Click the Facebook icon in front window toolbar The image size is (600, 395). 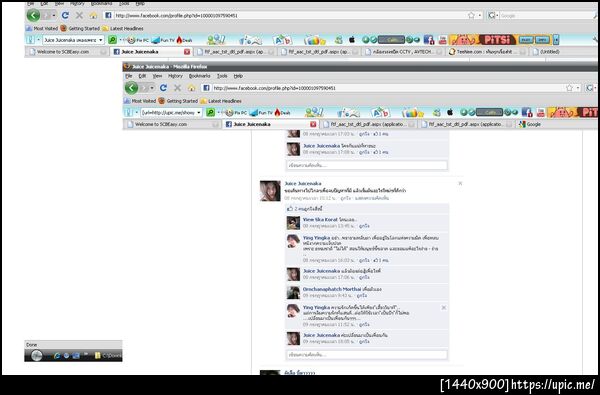click(x=527, y=112)
